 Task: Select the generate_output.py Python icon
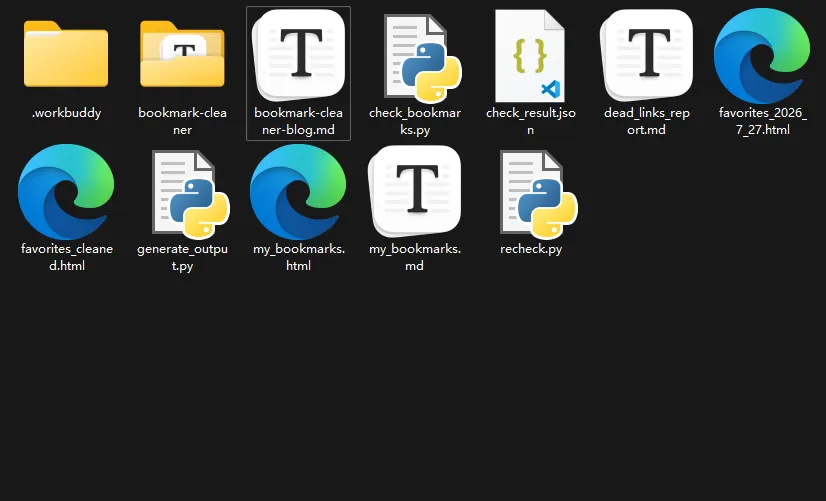(x=191, y=194)
